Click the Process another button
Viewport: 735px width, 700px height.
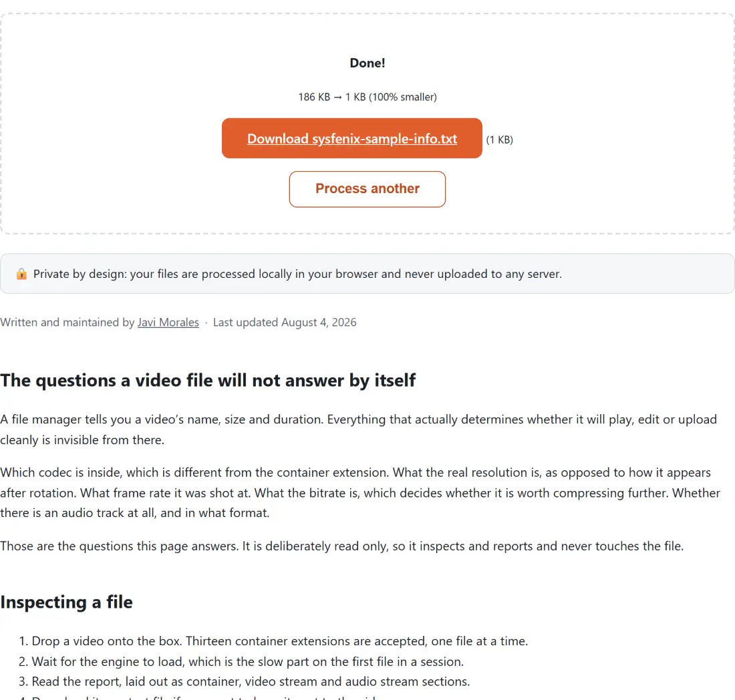pos(367,189)
